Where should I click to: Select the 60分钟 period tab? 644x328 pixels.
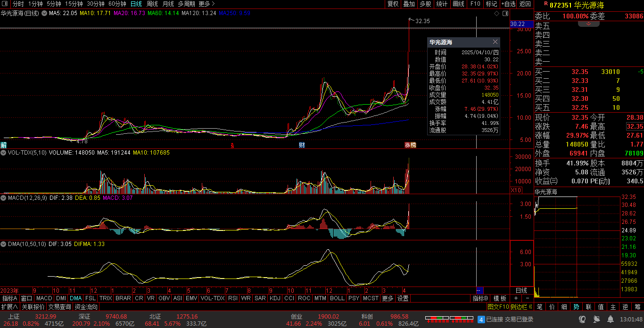pyautogui.click(x=117, y=4)
